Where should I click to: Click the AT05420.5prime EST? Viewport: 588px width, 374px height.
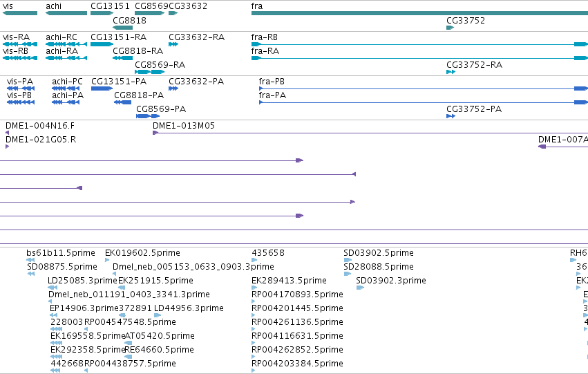click(x=129, y=344)
